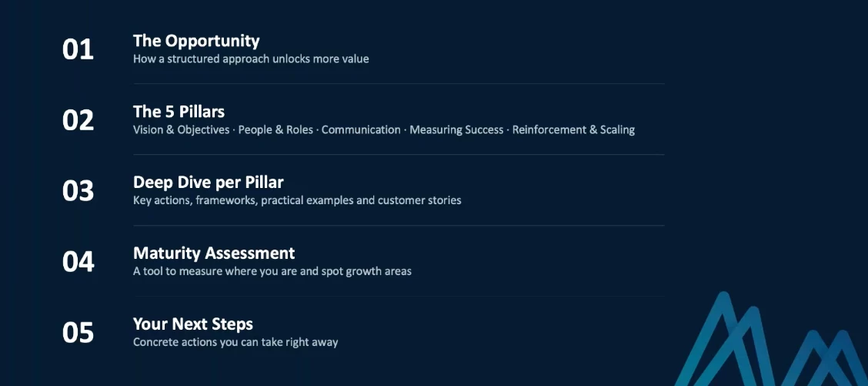
Task: Click the "structured approach unlocks more value" subtitle
Action: (251, 59)
